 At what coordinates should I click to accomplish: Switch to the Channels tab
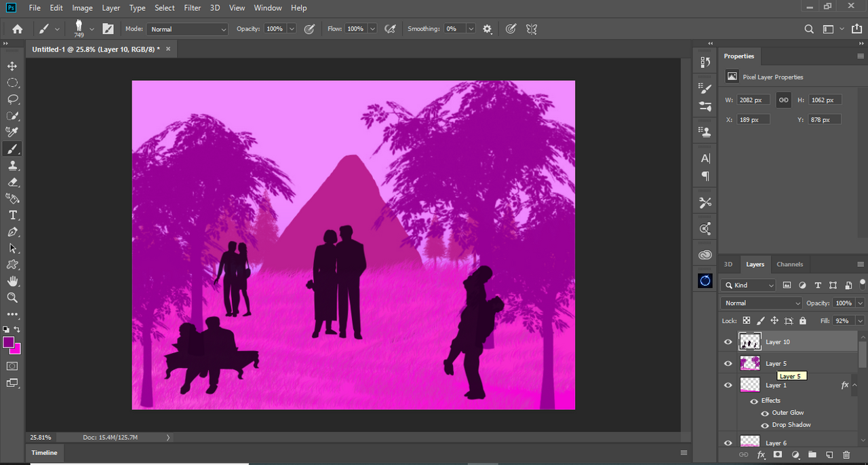(x=789, y=264)
